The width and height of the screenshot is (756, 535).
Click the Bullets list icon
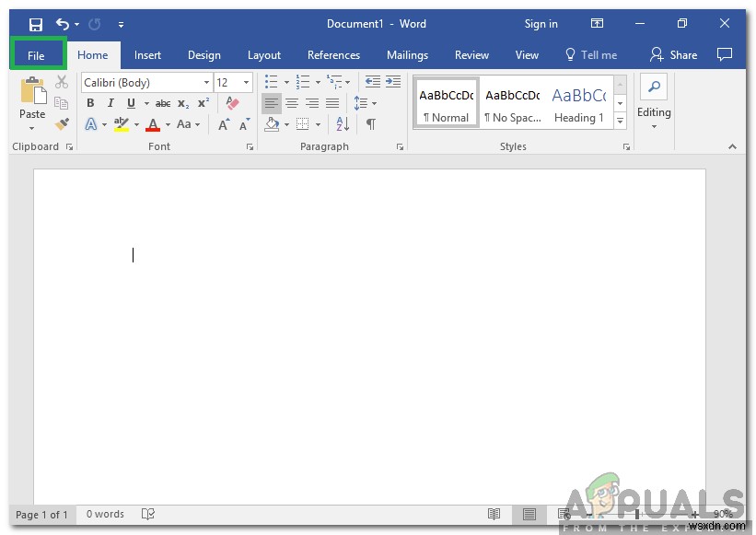click(272, 82)
